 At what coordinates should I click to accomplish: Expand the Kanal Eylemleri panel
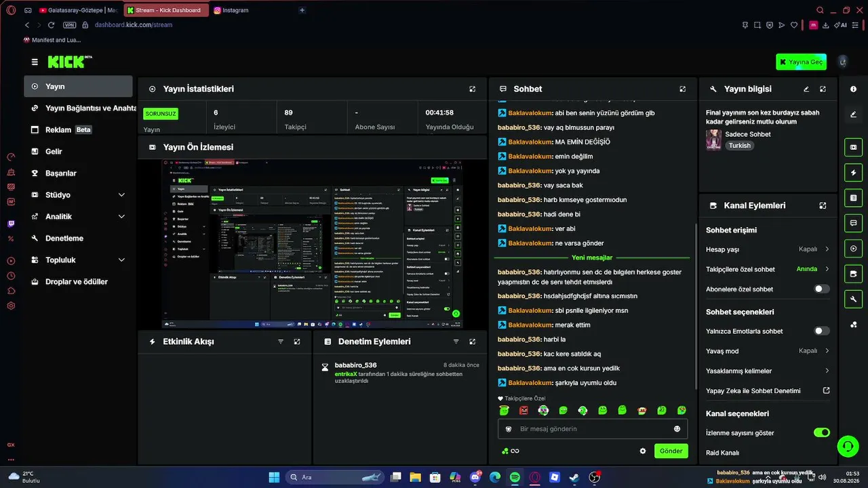pos(823,205)
